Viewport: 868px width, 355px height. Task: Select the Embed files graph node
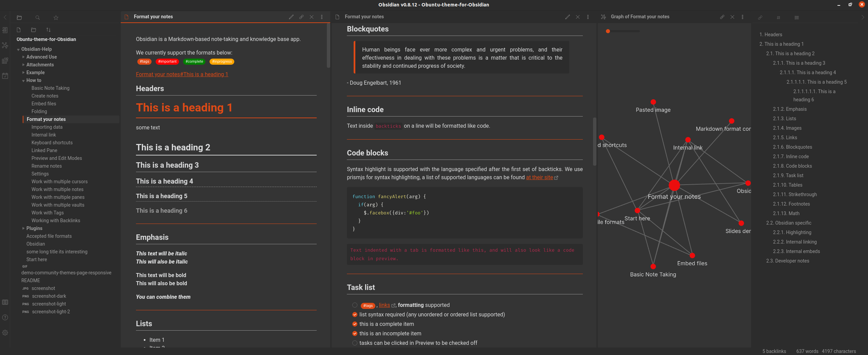692,255
